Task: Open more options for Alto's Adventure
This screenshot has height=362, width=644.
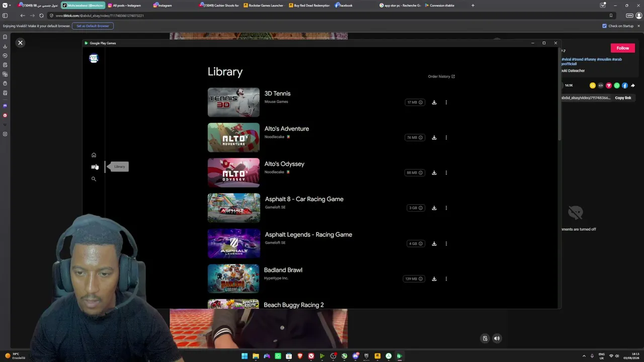Action: coord(446,138)
